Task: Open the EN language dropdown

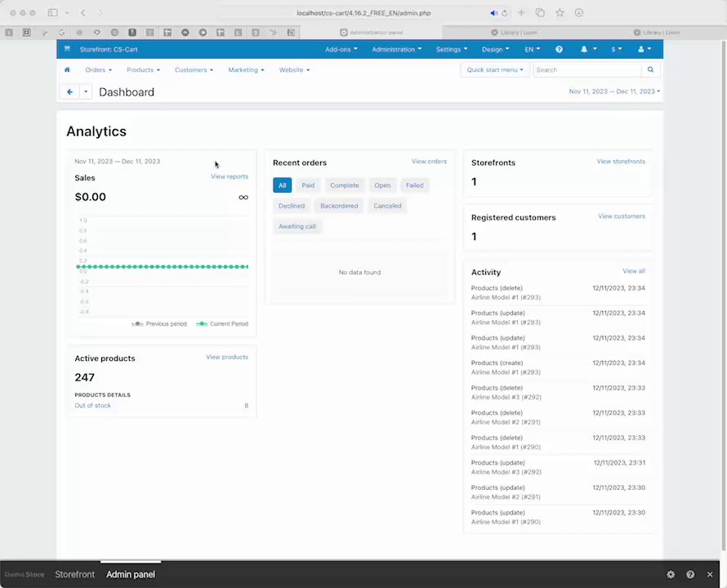Action: pyautogui.click(x=533, y=49)
